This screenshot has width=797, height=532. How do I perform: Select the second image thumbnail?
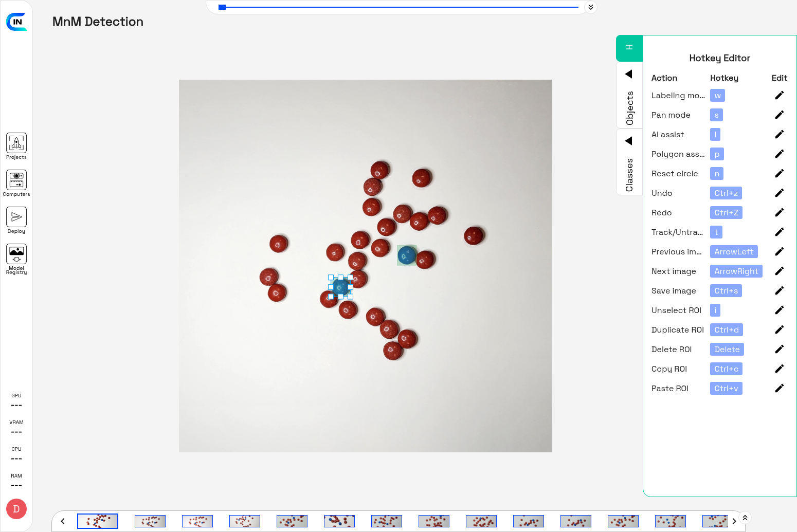tap(150, 521)
